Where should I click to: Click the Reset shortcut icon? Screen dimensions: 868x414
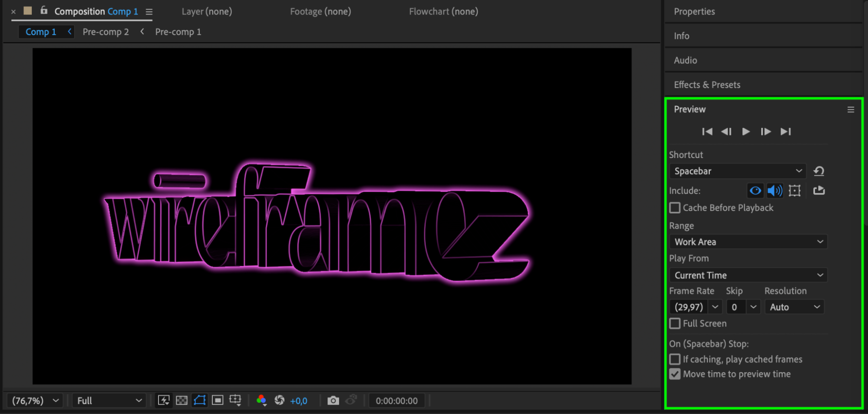(x=819, y=171)
